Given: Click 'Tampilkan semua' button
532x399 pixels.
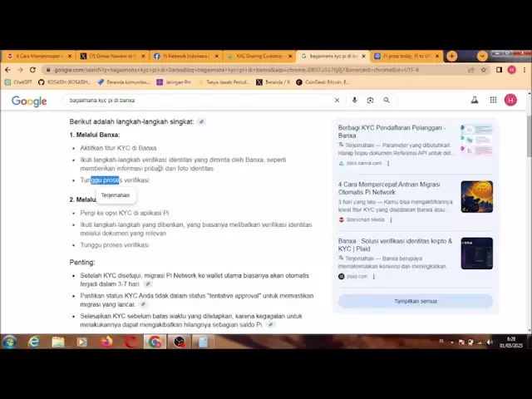Looking at the screenshot, I should (x=416, y=301).
